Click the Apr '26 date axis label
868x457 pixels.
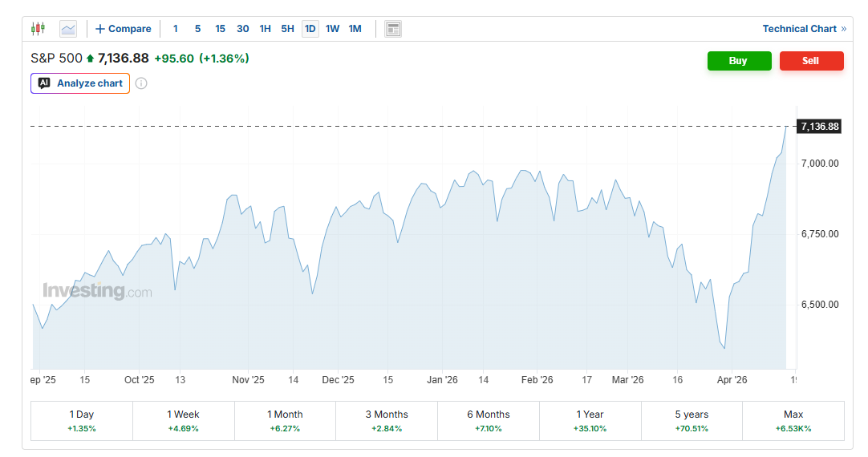(732, 380)
